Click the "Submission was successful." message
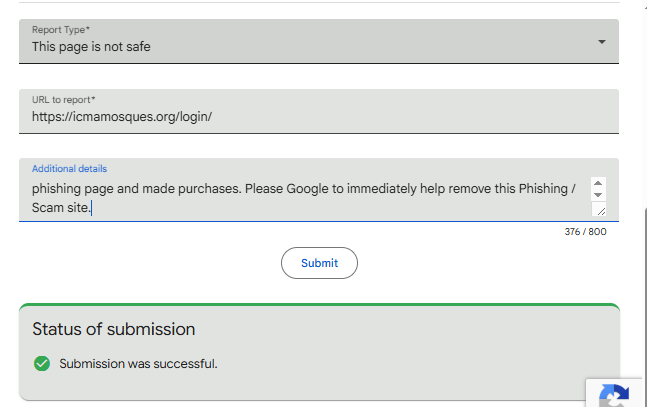 tap(138, 363)
